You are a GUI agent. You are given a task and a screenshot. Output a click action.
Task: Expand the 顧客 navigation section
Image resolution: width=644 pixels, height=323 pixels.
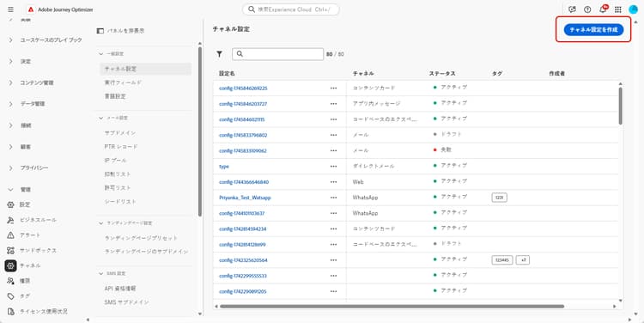(10, 147)
